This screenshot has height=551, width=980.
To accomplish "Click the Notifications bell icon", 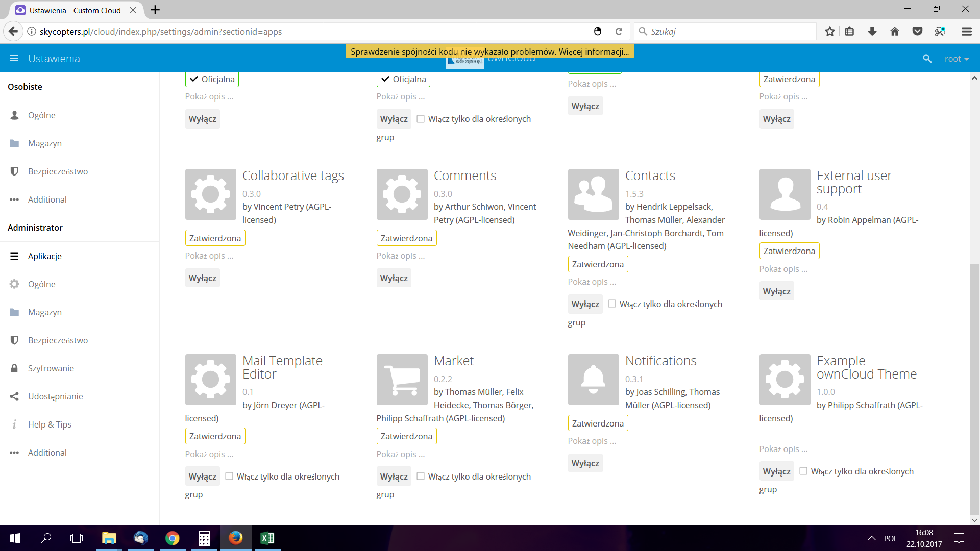I will [x=594, y=380].
